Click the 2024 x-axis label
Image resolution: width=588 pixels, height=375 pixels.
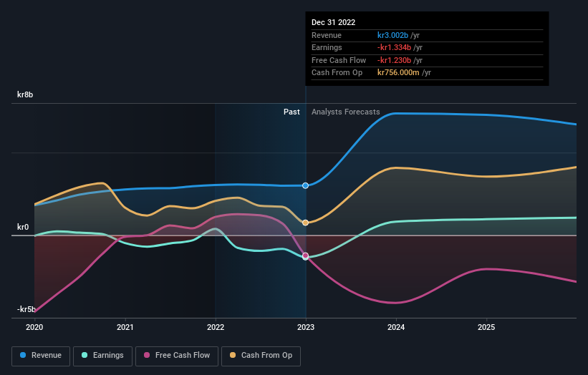(396, 327)
